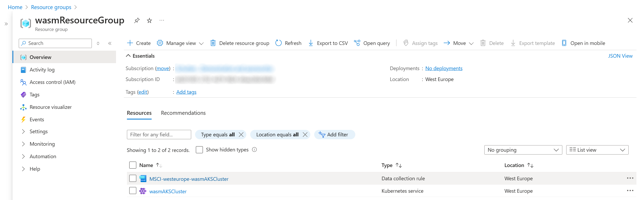
Task: Expand the Monitoring section in sidebar
Action: click(x=42, y=144)
